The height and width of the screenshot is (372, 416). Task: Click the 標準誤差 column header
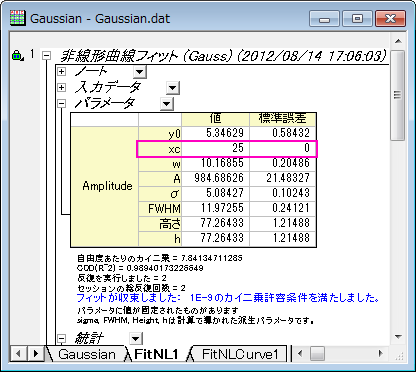[x=283, y=119]
